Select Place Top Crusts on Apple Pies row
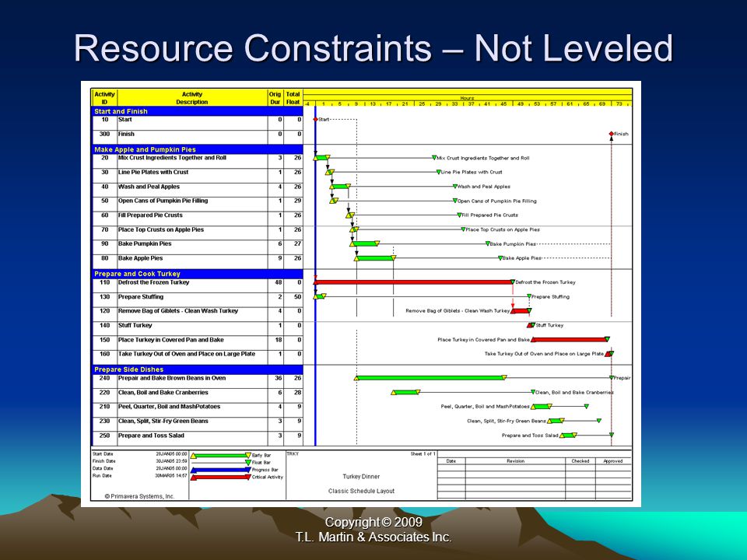The image size is (747, 560). [197, 233]
